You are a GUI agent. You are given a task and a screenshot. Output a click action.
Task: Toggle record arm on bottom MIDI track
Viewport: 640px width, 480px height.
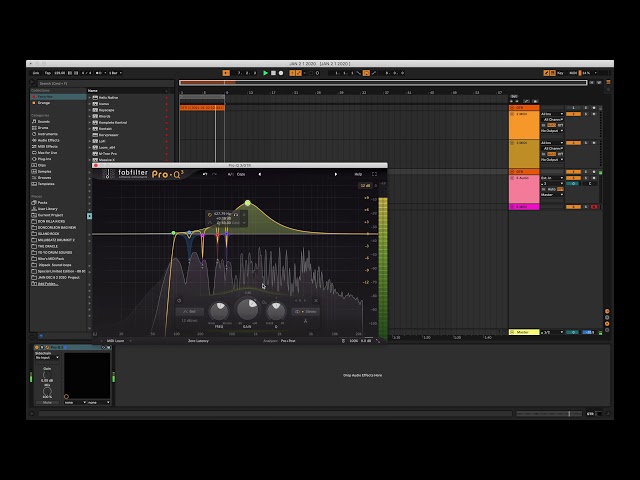(594, 207)
